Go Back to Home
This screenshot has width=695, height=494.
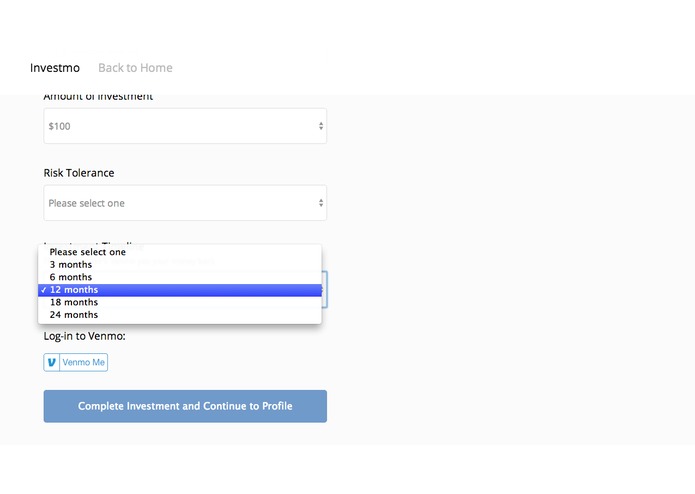[135, 68]
